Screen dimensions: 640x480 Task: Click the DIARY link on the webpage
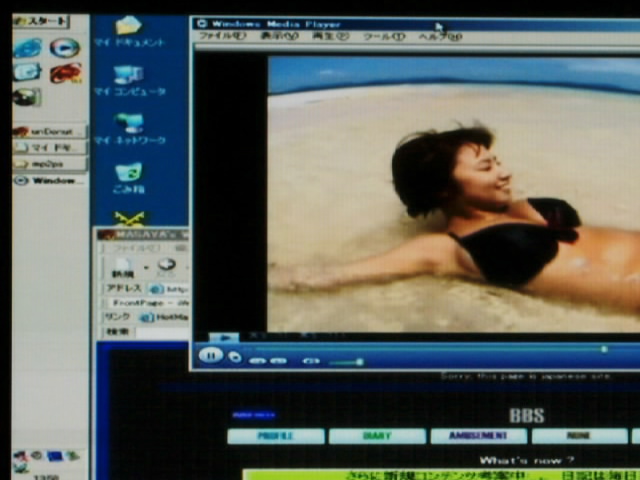pyautogui.click(x=377, y=436)
